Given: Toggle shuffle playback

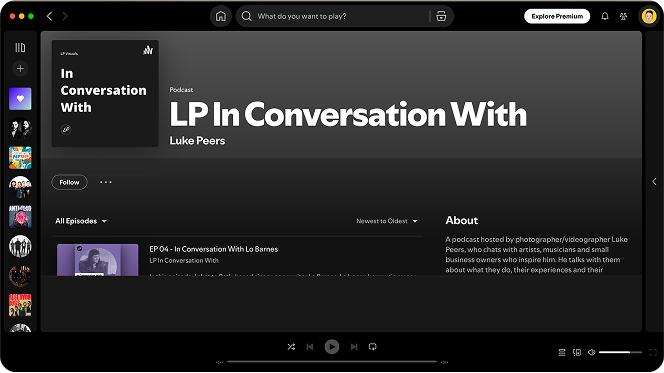Looking at the screenshot, I should tap(291, 347).
